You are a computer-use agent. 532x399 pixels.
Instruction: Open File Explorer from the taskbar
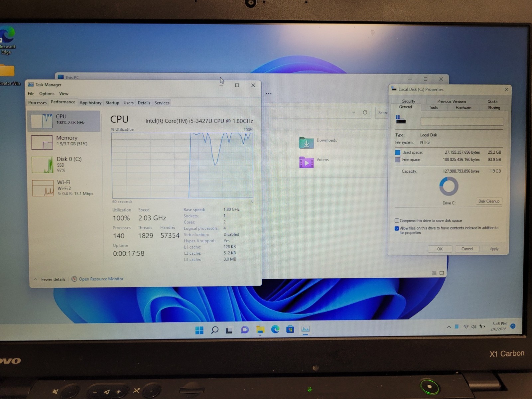point(260,330)
